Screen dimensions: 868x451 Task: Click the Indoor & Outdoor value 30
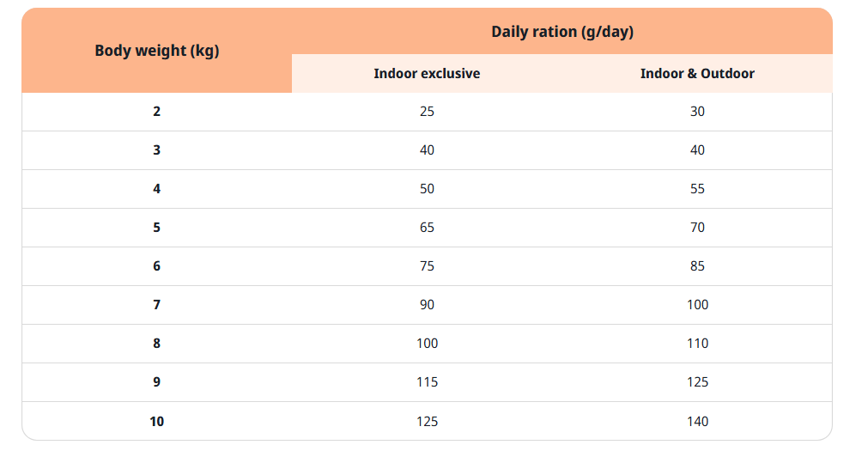click(697, 112)
